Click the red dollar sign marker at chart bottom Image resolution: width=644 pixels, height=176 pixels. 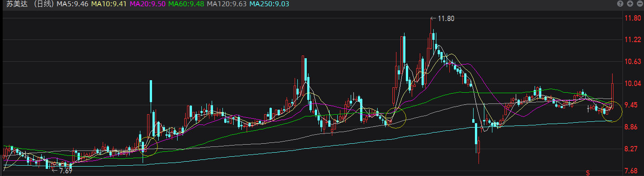(x=587, y=172)
